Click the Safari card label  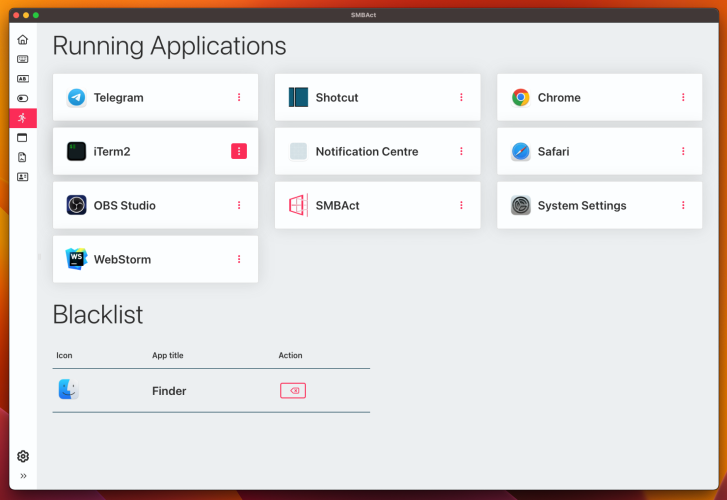(x=553, y=152)
